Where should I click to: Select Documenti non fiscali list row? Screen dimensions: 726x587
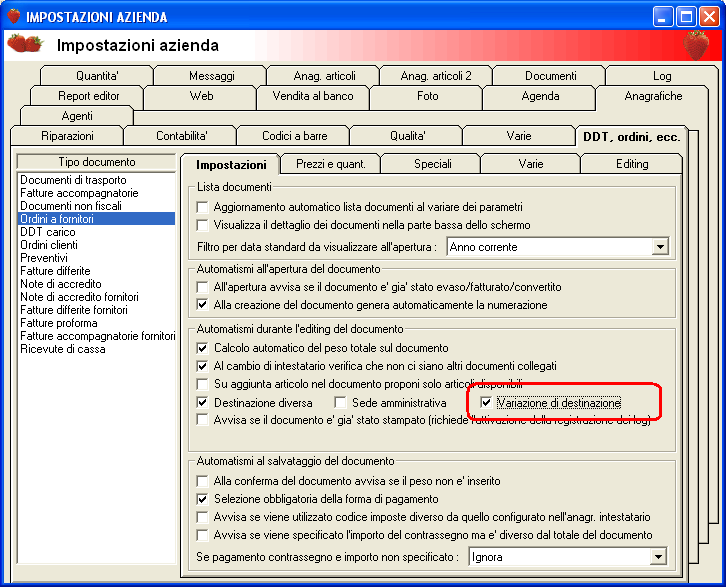click(x=97, y=206)
